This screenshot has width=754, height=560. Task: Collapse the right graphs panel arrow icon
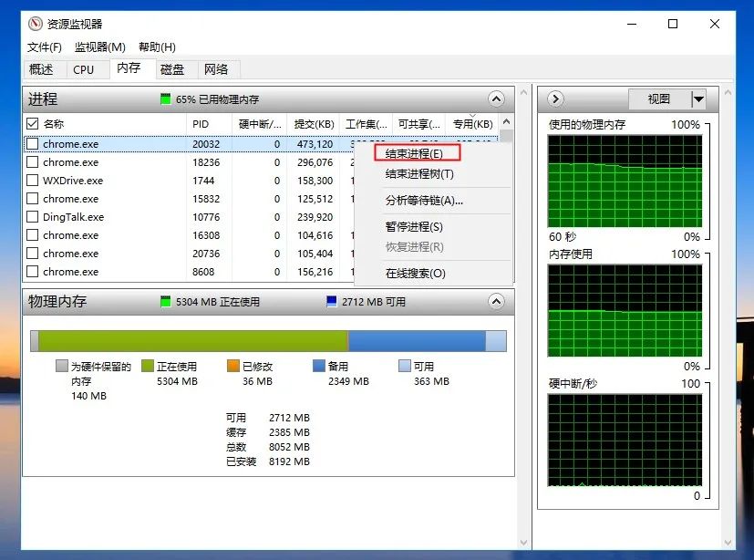click(555, 99)
